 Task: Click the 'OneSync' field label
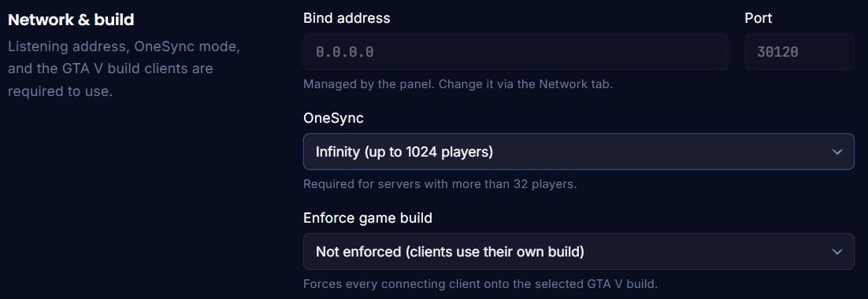tap(333, 118)
